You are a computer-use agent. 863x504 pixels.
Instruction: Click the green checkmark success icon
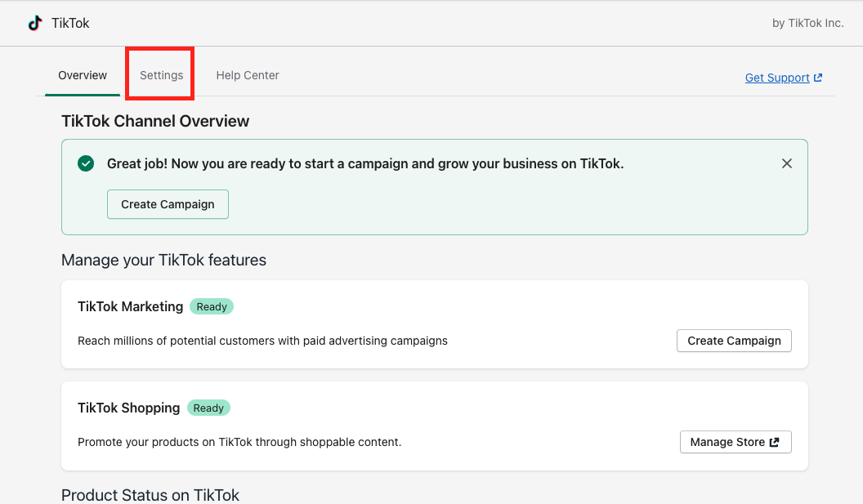(86, 163)
